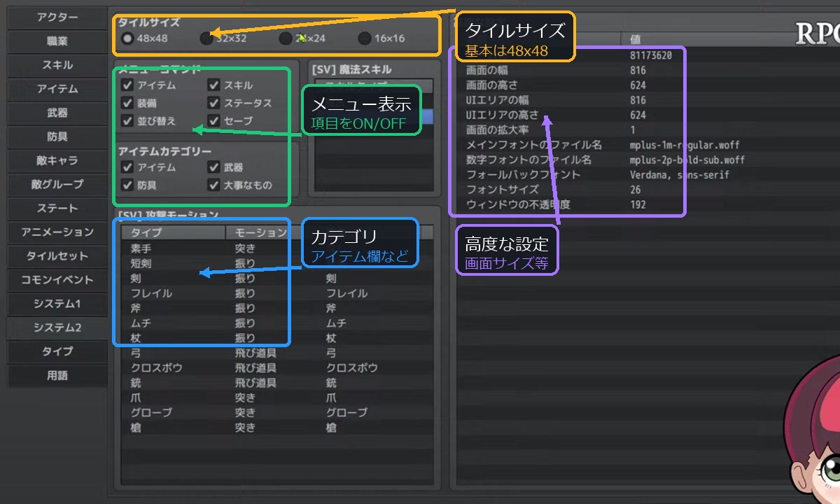
Task: Toggle アイテム checkbox under アイテムカテゴリー
Action: pyautogui.click(x=127, y=167)
